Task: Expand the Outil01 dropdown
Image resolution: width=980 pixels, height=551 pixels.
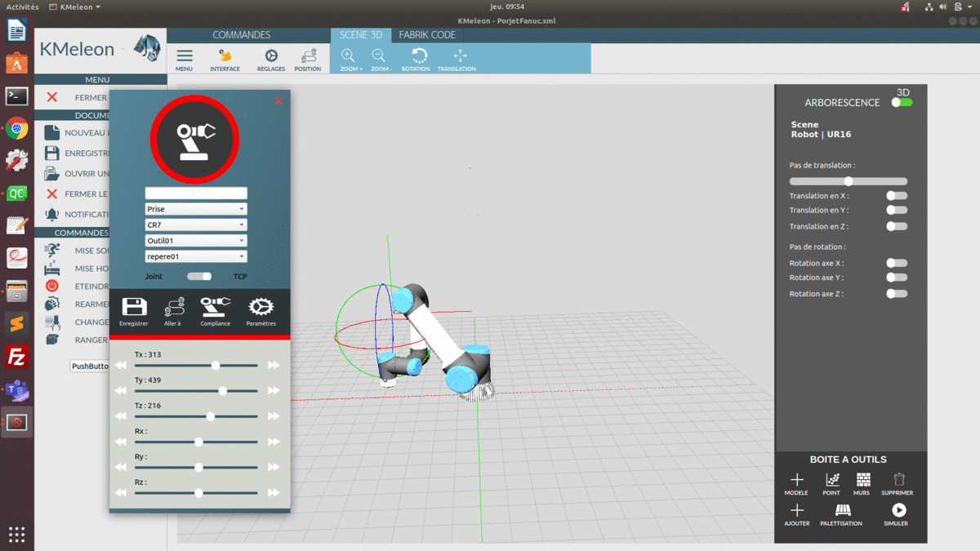Action: point(196,241)
